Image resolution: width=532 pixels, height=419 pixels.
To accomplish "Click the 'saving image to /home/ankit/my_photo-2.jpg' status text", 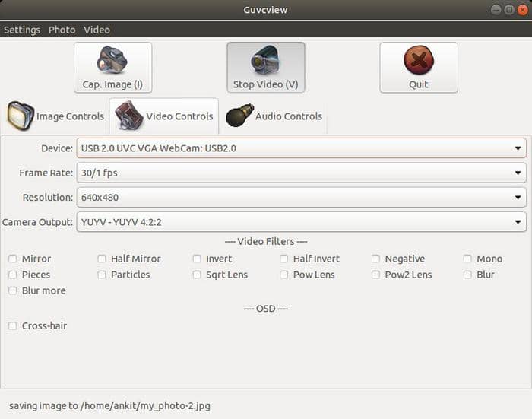I will click(109, 406).
